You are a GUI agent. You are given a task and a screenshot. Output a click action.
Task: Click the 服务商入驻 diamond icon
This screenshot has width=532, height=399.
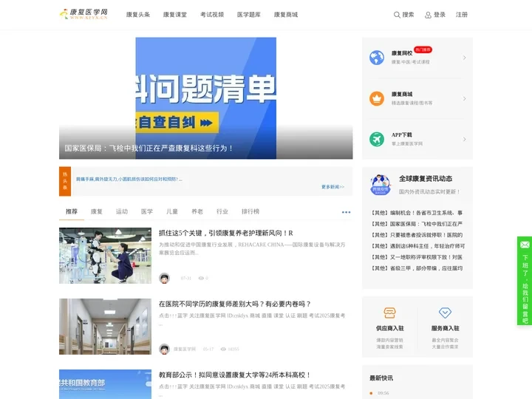(x=445, y=313)
